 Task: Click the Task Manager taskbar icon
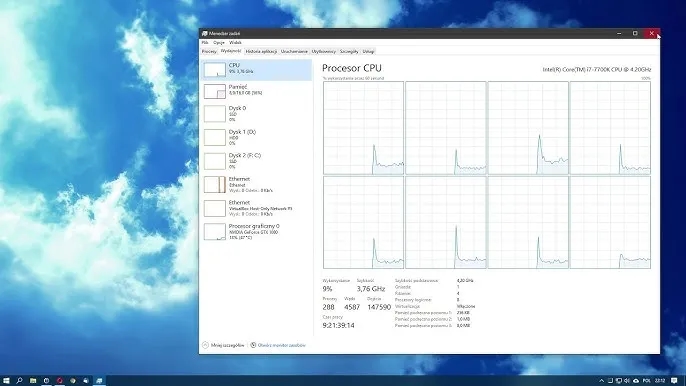[99, 381]
